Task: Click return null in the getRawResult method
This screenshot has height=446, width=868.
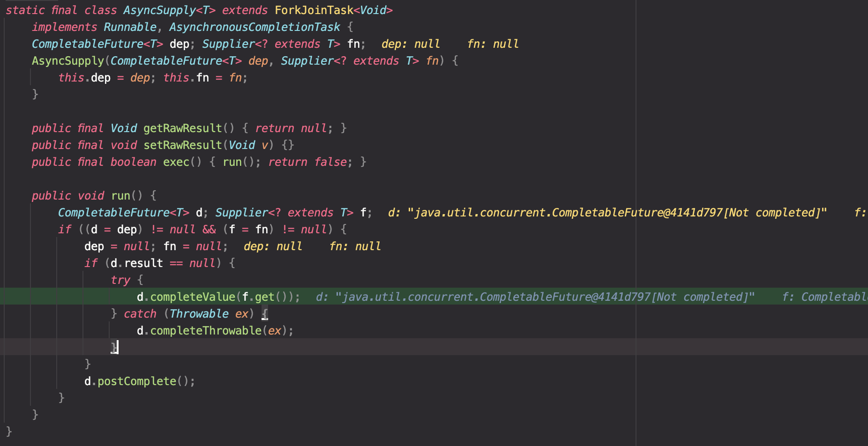Action: [291, 128]
